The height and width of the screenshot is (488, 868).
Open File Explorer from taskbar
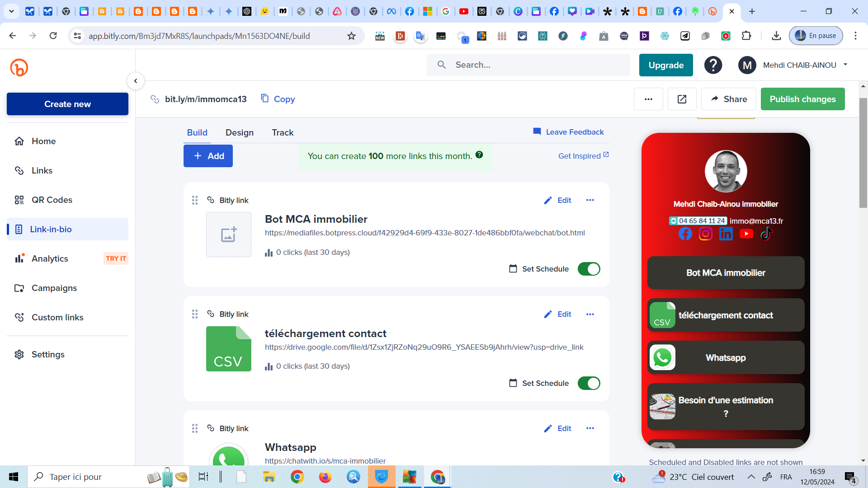pos(269,477)
